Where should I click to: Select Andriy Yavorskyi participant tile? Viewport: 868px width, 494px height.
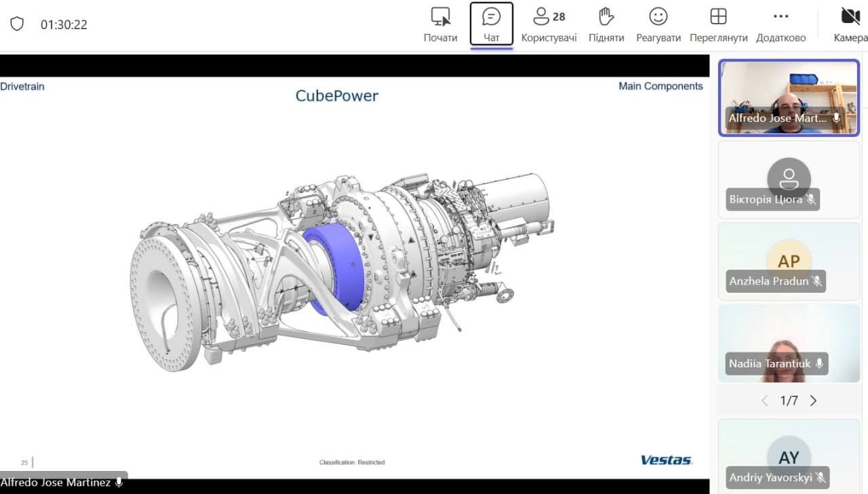click(x=789, y=455)
